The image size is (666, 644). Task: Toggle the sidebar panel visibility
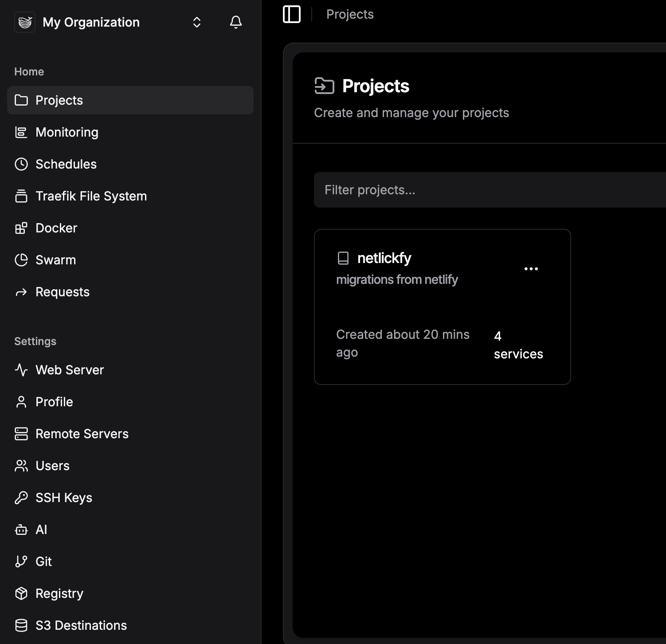292,14
